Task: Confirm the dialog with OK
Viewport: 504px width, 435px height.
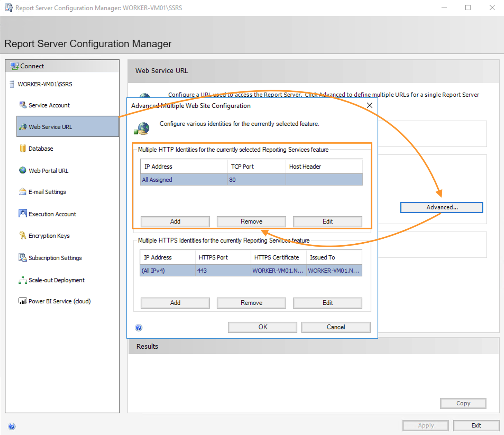Action: pyautogui.click(x=262, y=327)
